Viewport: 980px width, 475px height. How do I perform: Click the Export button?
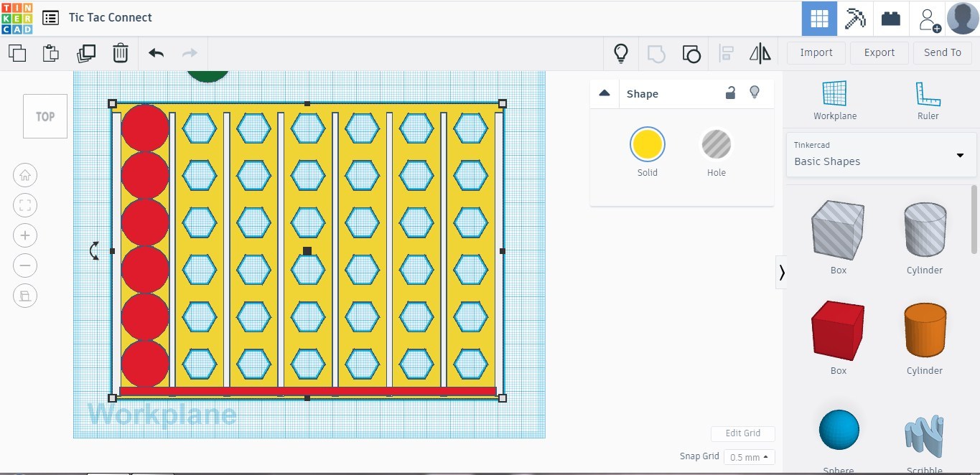pos(879,52)
